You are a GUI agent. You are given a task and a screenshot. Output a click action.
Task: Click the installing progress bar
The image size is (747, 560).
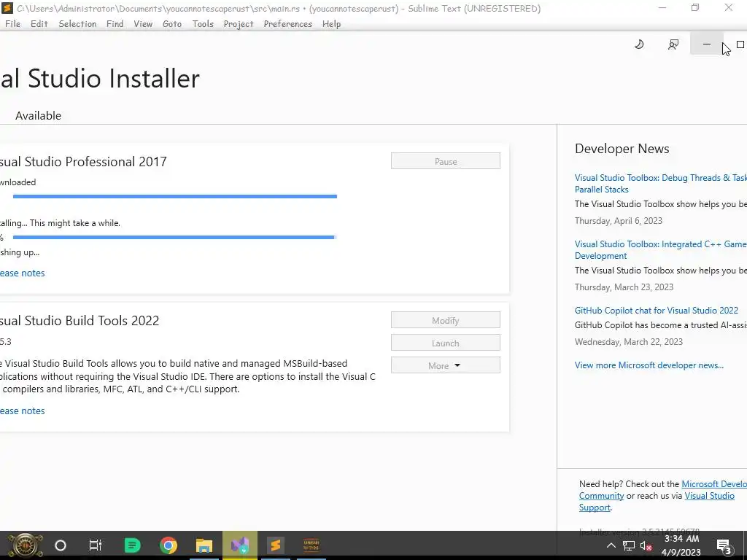pos(175,237)
